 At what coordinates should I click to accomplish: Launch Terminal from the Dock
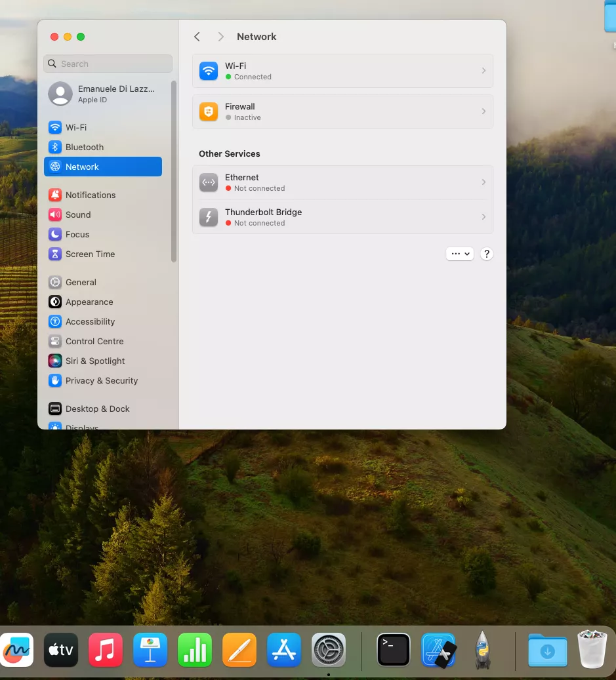click(x=394, y=650)
